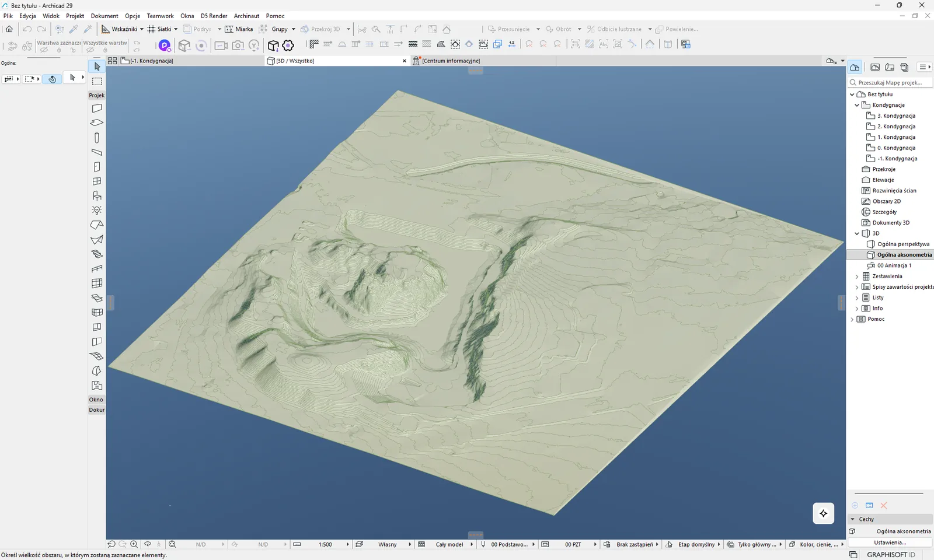Select Ogólna perspektywa in the navigator
Viewport: 934px width, 560px height.
coord(903,244)
